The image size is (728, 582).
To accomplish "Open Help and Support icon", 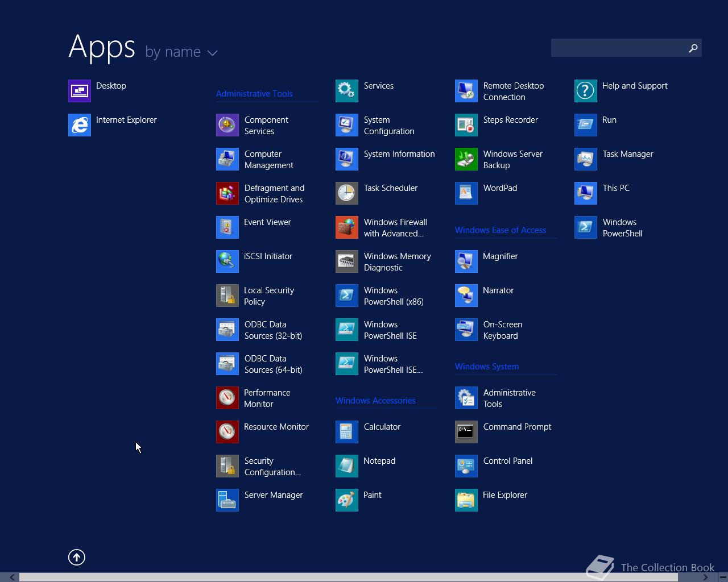I will pos(586,91).
